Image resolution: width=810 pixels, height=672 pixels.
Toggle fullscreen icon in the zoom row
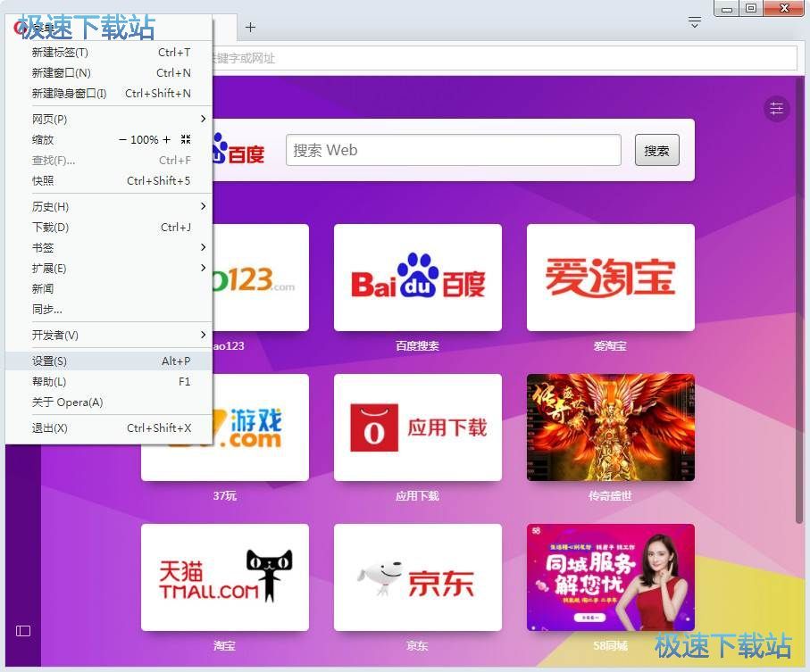click(186, 139)
